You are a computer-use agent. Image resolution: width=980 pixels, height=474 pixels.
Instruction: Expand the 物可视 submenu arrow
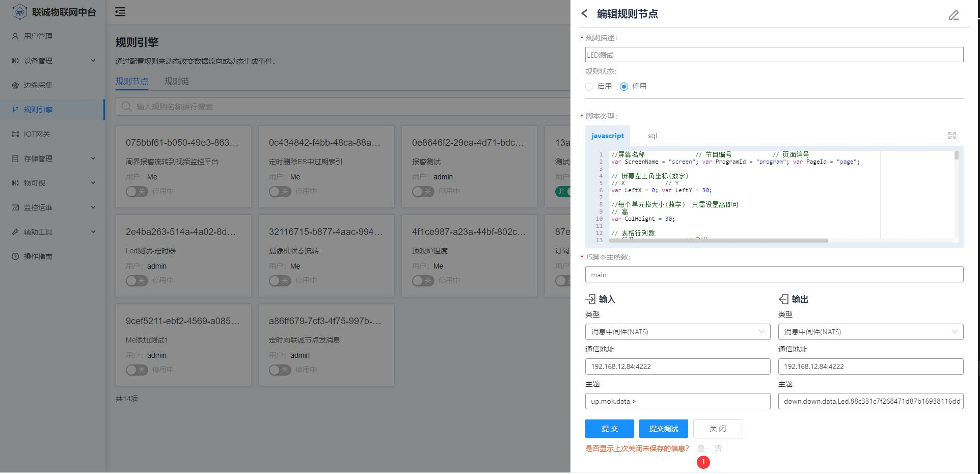93,183
